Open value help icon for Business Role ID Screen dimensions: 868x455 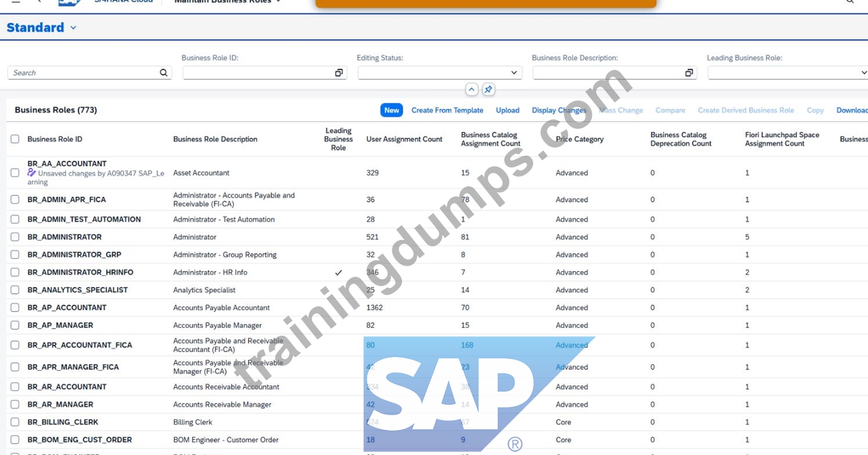[x=339, y=73]
